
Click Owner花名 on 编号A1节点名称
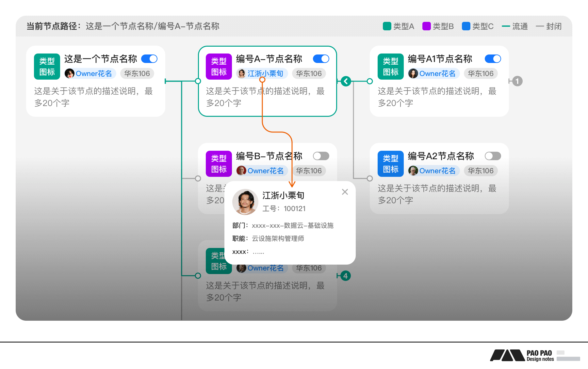(433, 73)
